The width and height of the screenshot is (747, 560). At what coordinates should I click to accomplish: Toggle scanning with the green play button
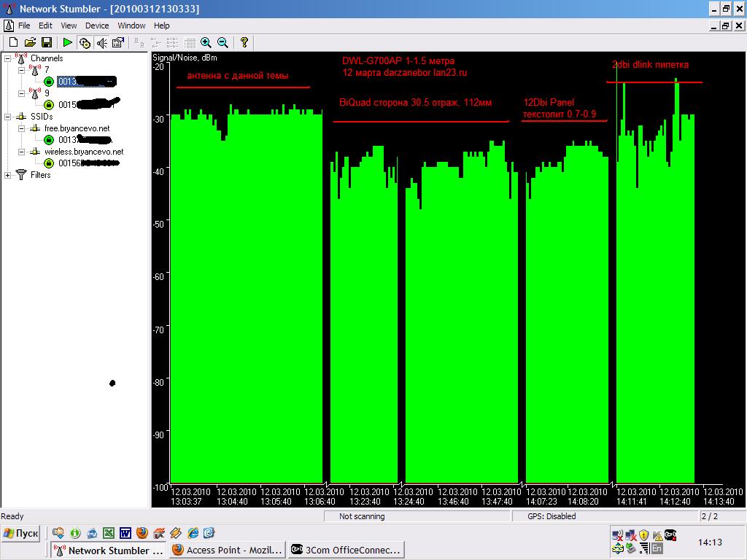[67, 43]
